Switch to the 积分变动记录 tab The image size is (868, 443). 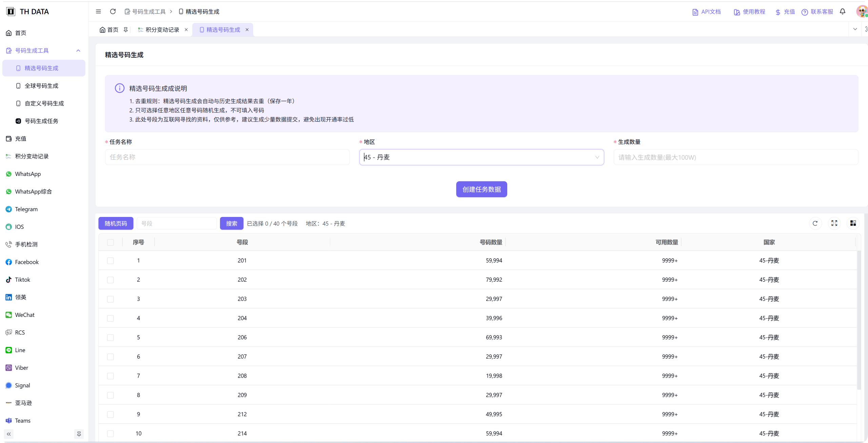coord(162,30)
